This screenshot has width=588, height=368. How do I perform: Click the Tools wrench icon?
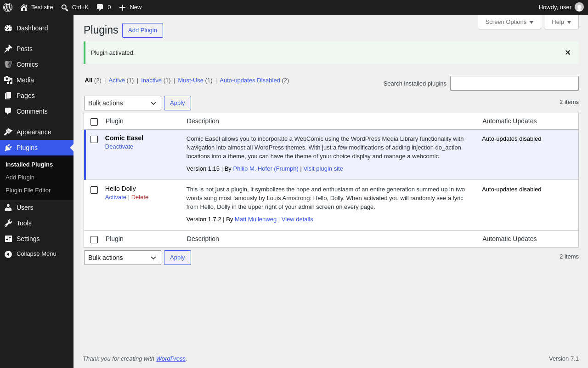pos(8,223)
